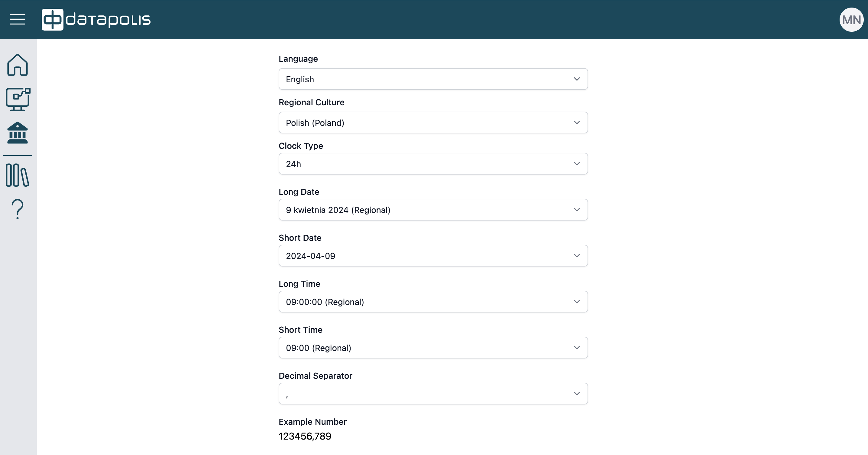
Task: Click the chevron arrow of Polish (Poland) selector
Action: (x=577, y=123)
